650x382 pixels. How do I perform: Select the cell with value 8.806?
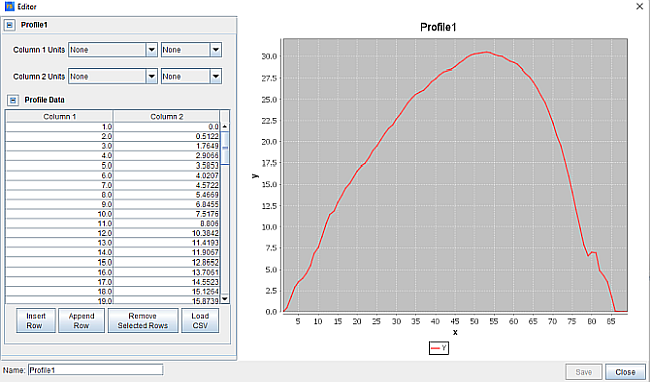coord(166,223)
